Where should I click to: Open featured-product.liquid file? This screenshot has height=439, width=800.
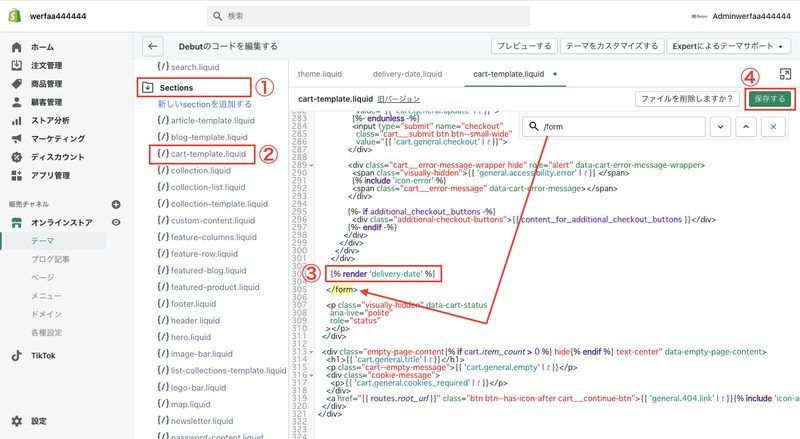[x=215, y=287]
